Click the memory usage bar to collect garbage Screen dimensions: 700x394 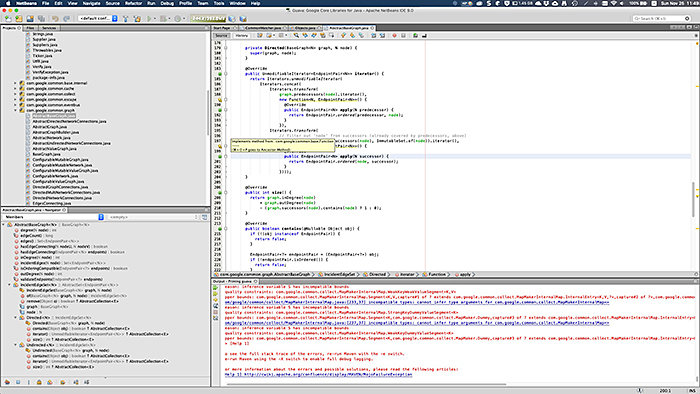[208, 19]
